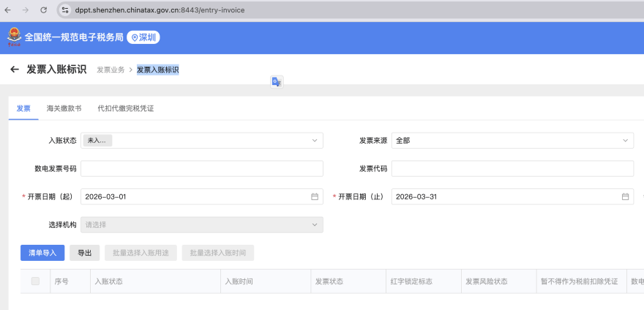Open calendar icon for 开票日期（止）

pyautogui.click(x=625, y=196)
